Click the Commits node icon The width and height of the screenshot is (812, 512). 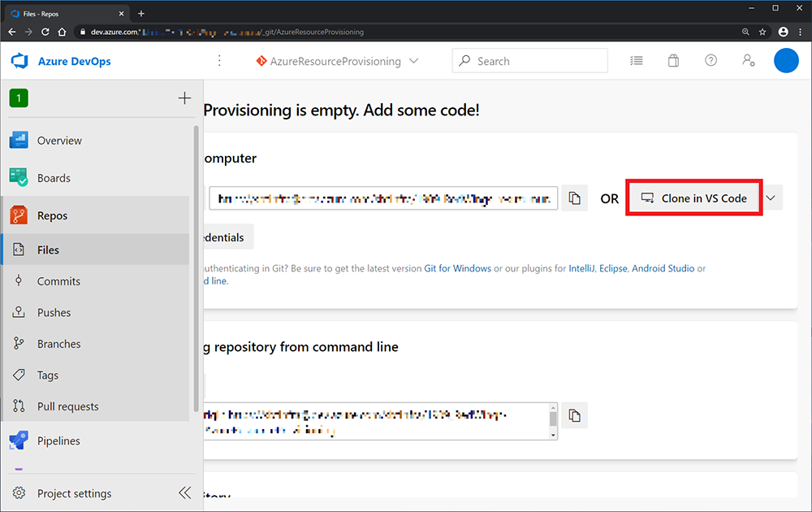click(x=19, y=281)
